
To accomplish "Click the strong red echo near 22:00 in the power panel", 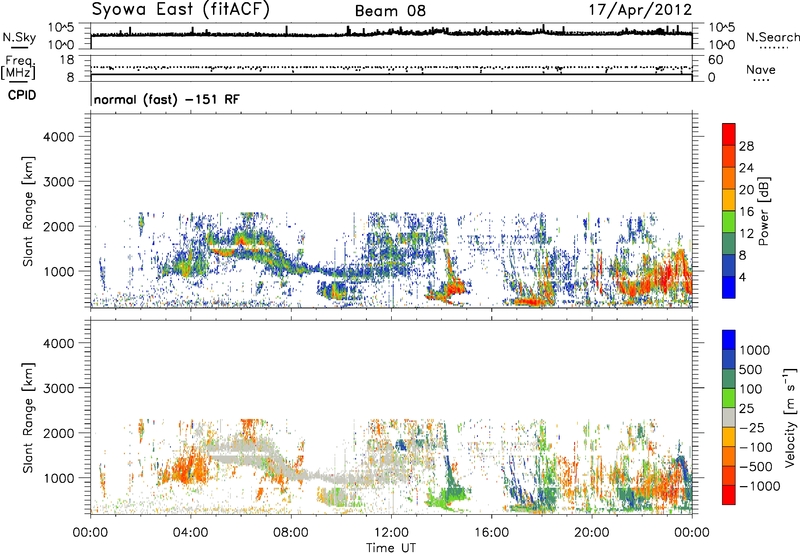I will (658, 278).
